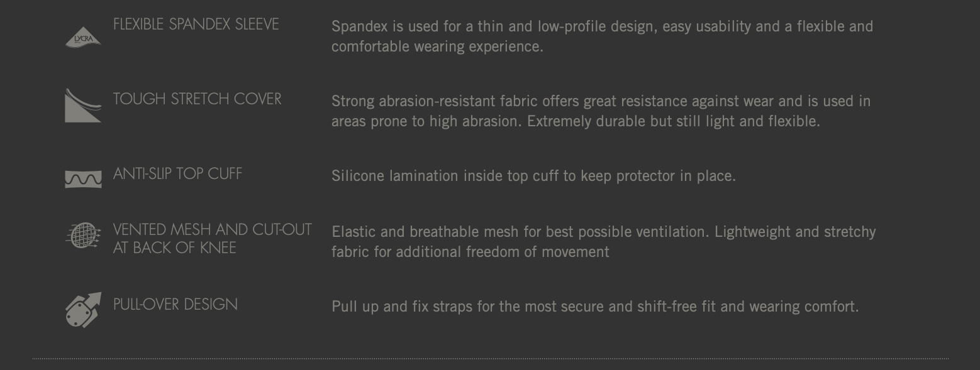Select the Anti-Slip Top Cuff heading

(x=177, y=173)
